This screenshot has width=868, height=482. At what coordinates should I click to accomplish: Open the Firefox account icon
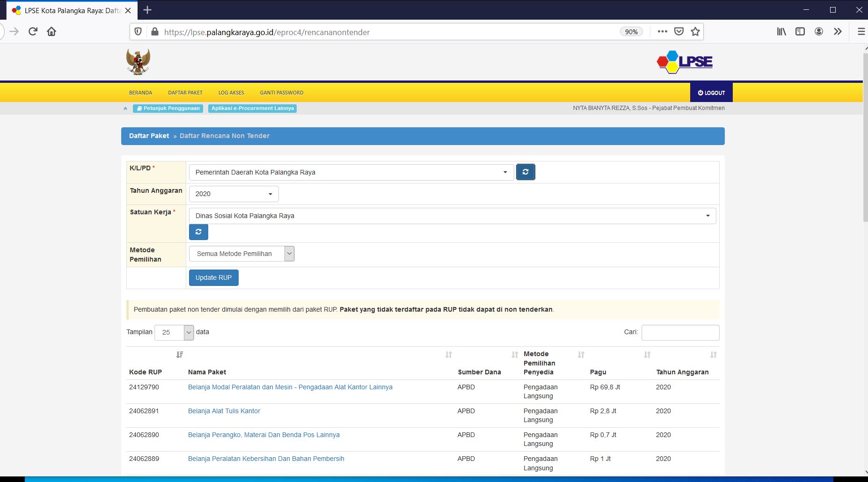(819, 32)
